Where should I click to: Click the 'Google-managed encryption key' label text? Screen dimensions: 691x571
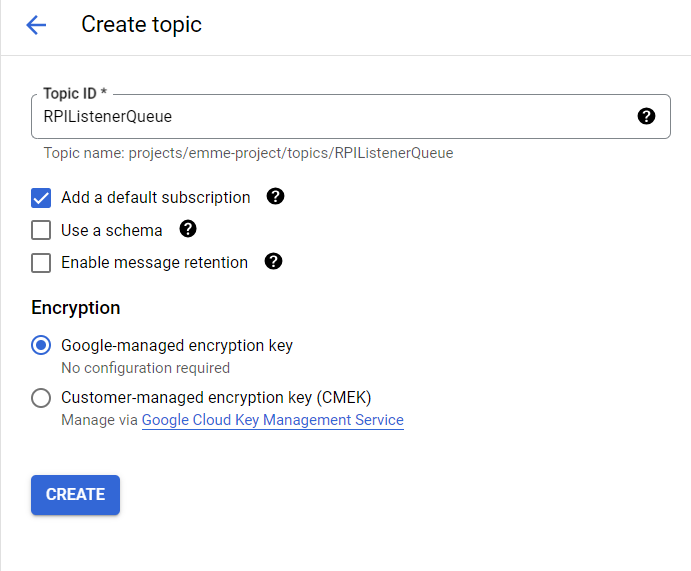[176, 346]
